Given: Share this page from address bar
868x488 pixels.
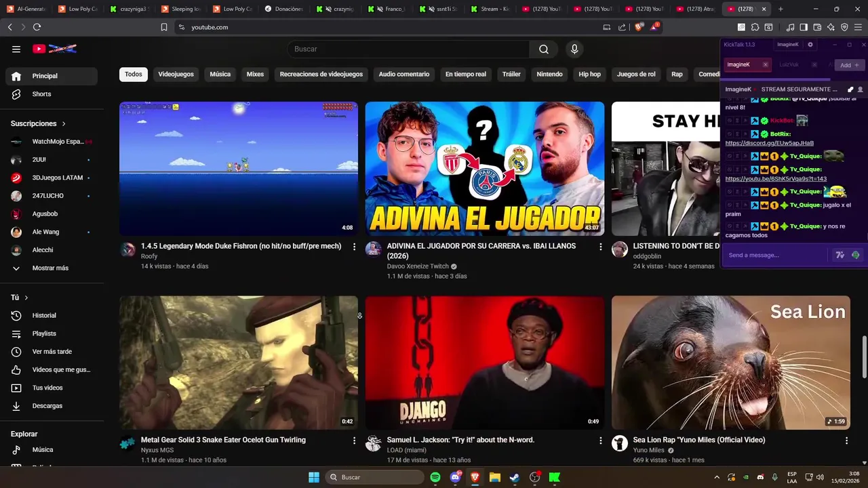Looking at the screenshot, I should tap(622, 27).
